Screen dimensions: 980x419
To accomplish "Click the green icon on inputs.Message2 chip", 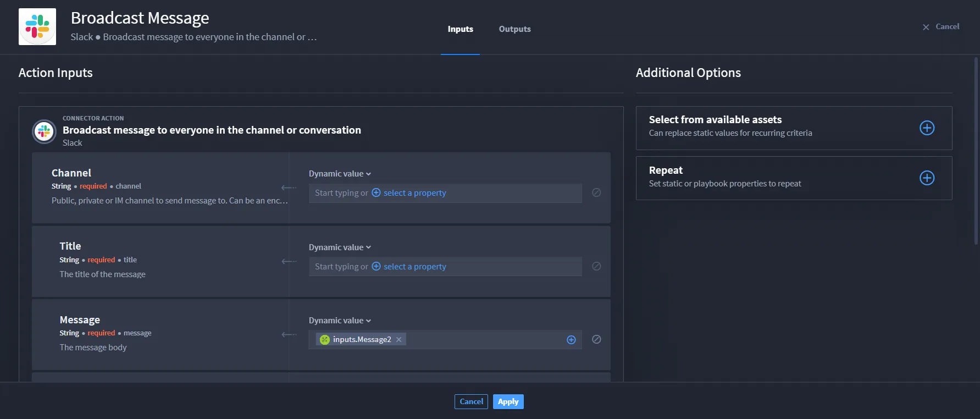I will point(325,339).
